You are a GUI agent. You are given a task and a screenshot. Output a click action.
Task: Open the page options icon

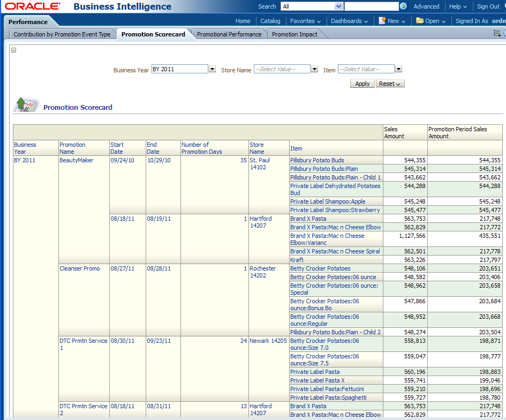click(x=497, y=34)
